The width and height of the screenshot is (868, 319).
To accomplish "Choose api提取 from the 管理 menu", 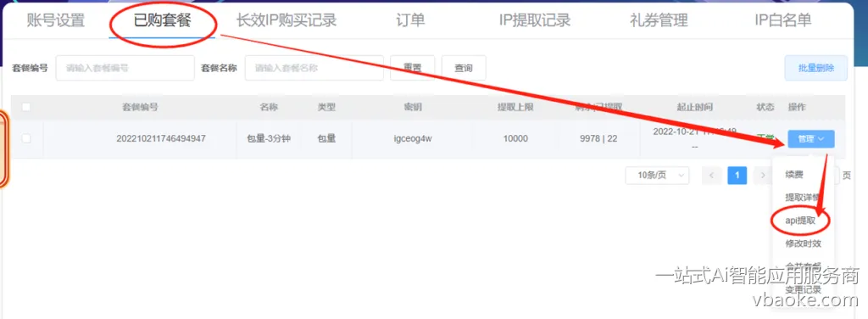I will tap(800, 220).
